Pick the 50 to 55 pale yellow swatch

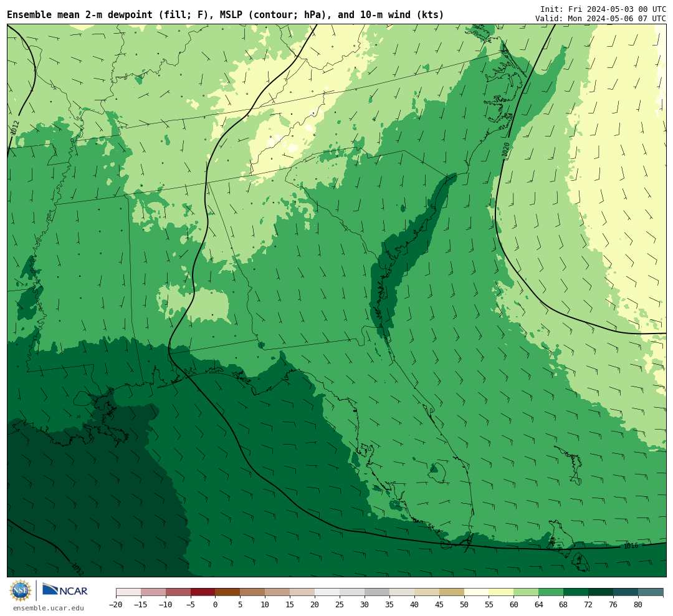477,592
